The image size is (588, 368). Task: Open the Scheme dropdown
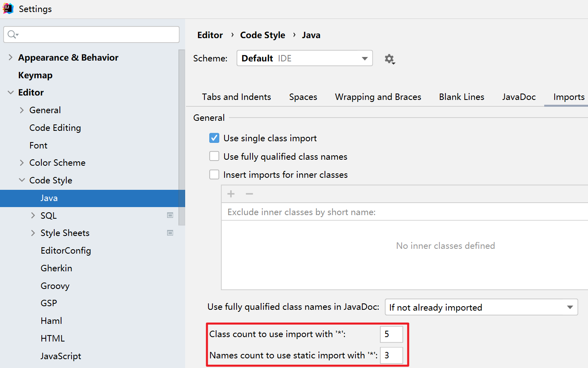pyautogui.click(x=304, y=58)
